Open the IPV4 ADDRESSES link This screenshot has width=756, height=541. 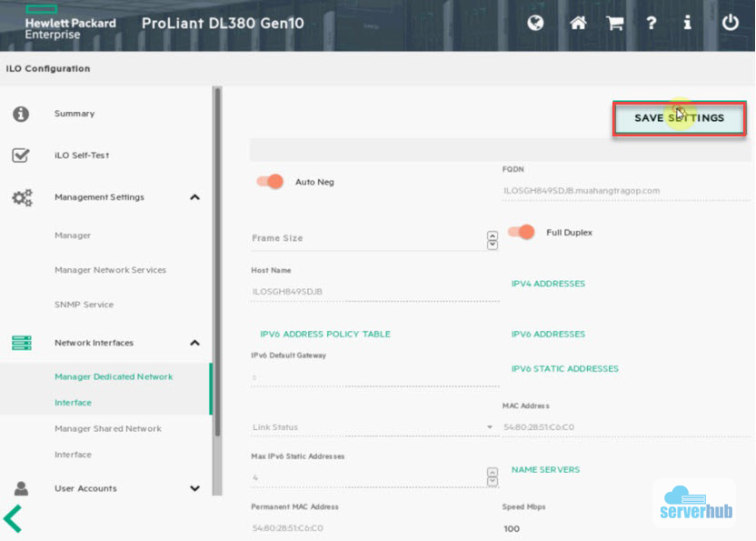[548, 283]
